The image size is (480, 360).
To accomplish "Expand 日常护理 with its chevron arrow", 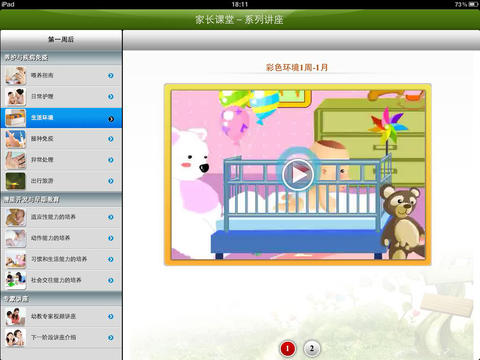I will (x=111, y=97).
